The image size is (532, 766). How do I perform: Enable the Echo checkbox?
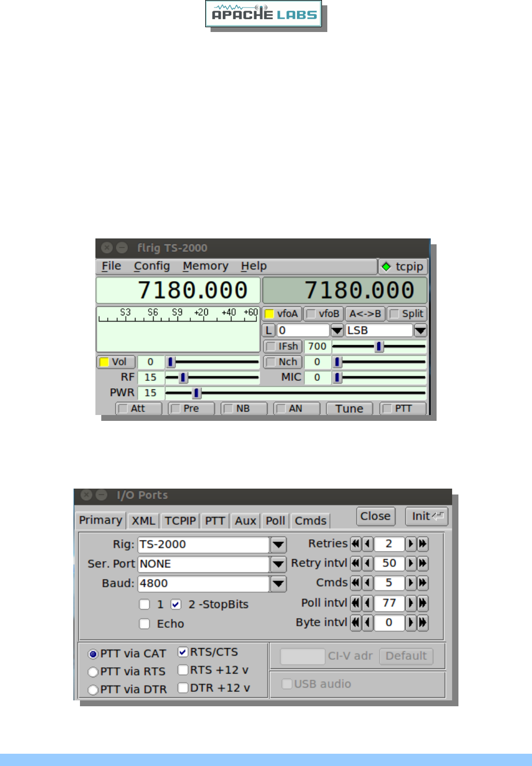[x=144, y=624]
